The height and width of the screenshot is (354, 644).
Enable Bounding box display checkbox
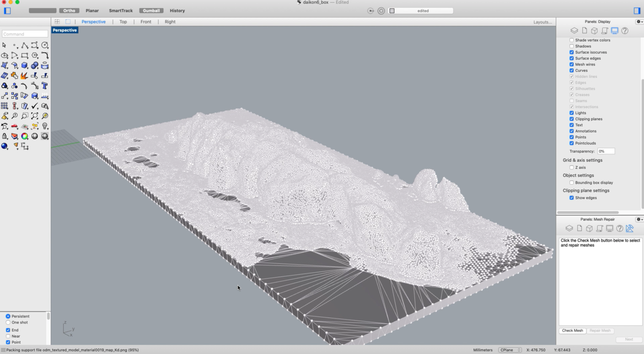pyautogui.click(x=572, y=183)
